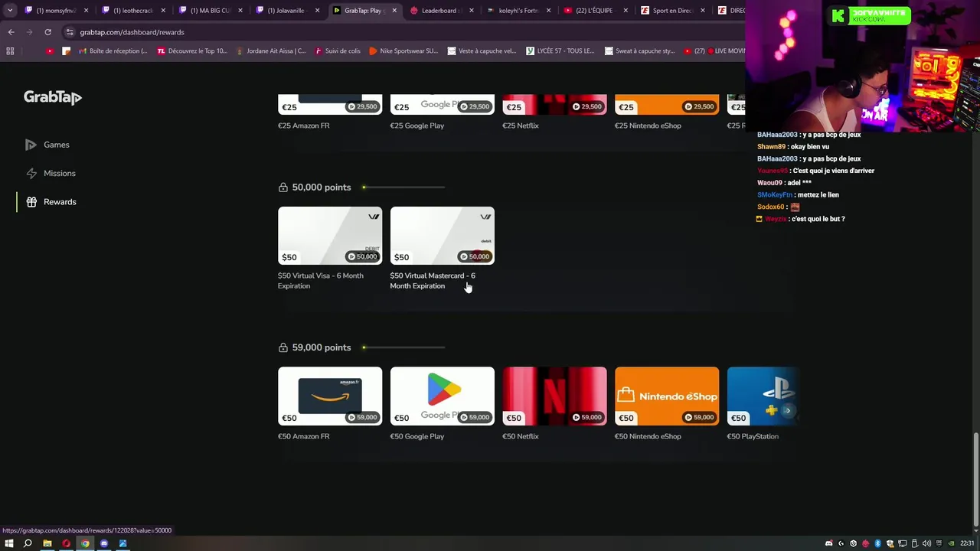Select Rewards in the sidebar
This screenshot has height=551, width=980.
51,202
